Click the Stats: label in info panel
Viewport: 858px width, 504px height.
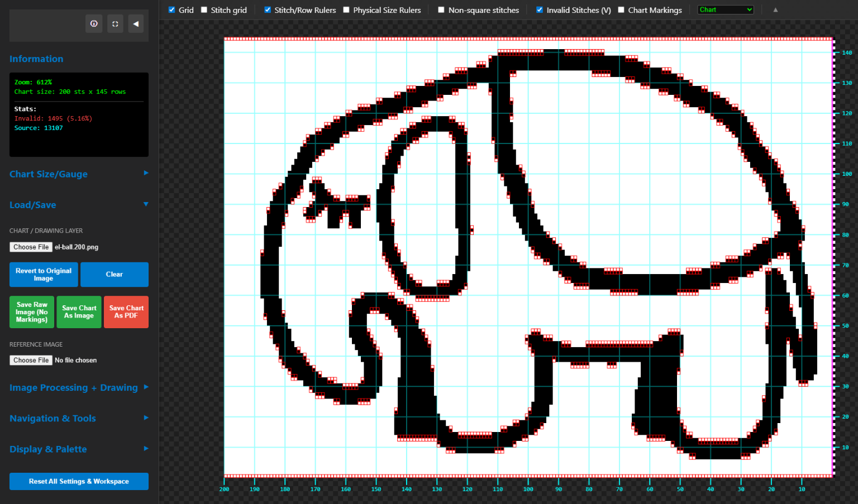click(x=25, y=109)
